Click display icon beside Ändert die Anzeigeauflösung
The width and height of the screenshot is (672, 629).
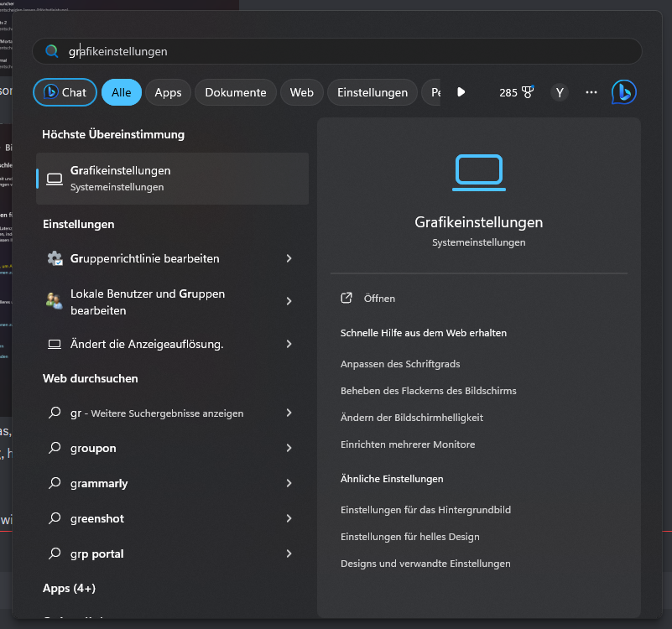pyautogui.click(x=55, y=344)
